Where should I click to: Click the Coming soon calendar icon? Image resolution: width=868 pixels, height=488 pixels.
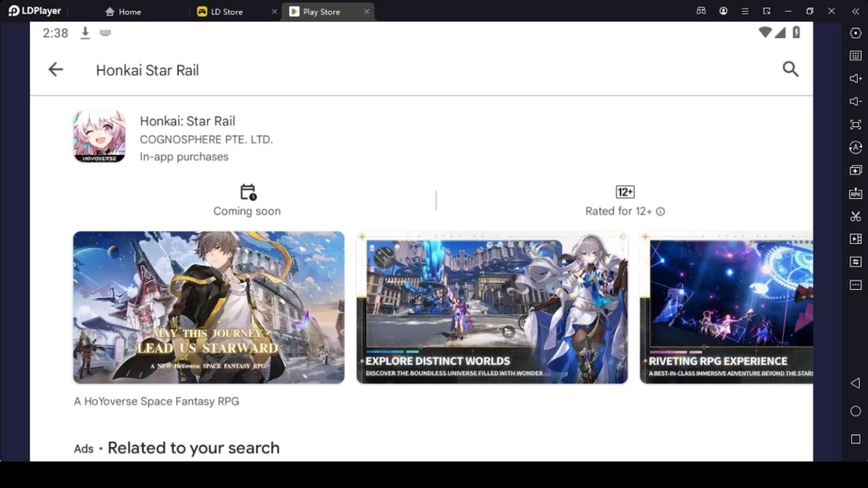click(248, 192)
